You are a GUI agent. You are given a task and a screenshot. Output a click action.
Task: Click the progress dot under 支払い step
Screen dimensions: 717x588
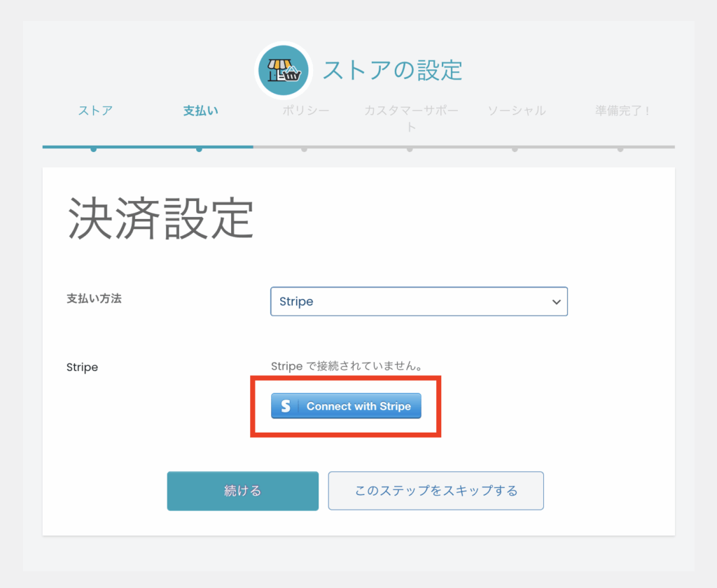(200, 148)
